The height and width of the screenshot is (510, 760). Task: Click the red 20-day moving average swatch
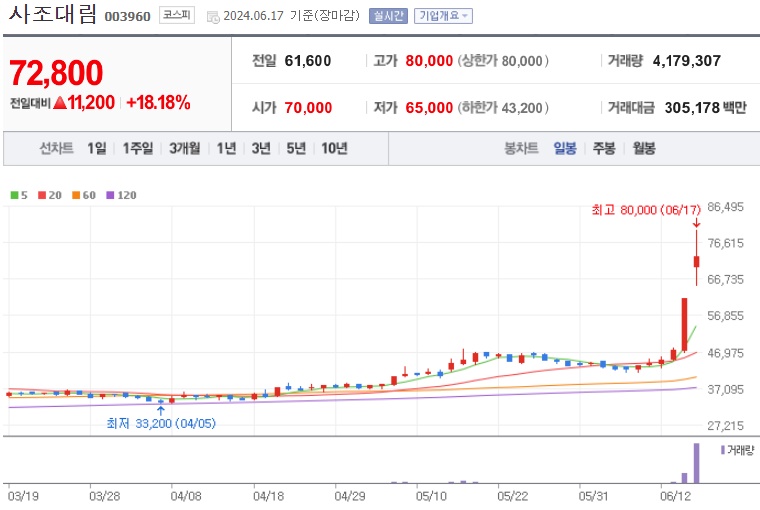42,195
